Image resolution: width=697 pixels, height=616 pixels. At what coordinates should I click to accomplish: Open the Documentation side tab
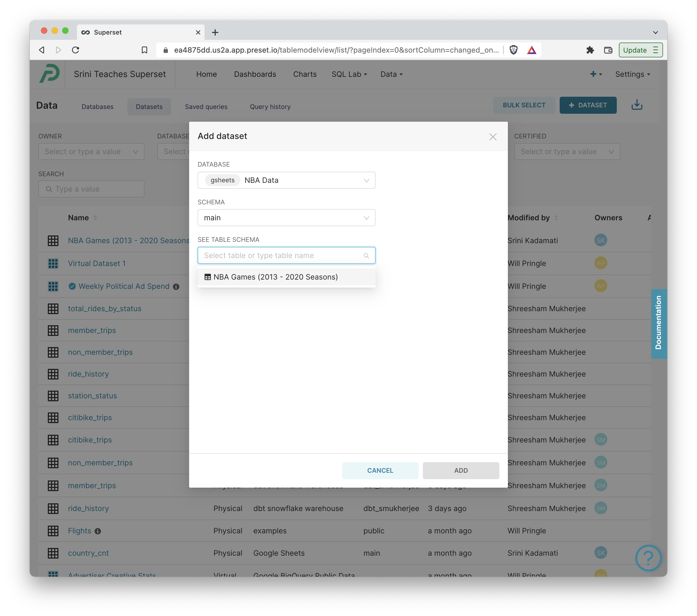658,323
